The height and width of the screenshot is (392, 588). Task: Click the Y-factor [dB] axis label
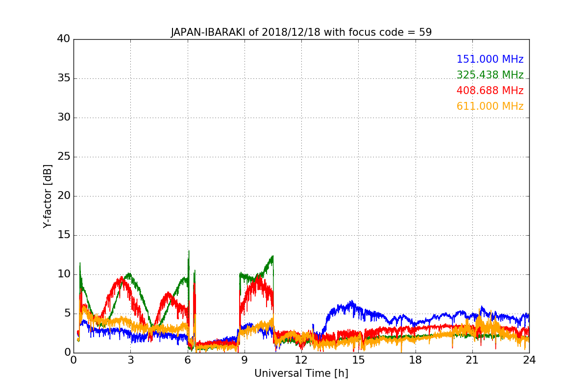[x=47, y=196]
